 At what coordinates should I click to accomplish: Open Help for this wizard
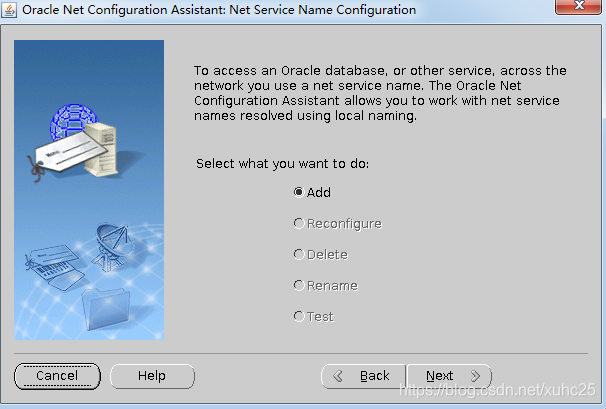[152, 376]
